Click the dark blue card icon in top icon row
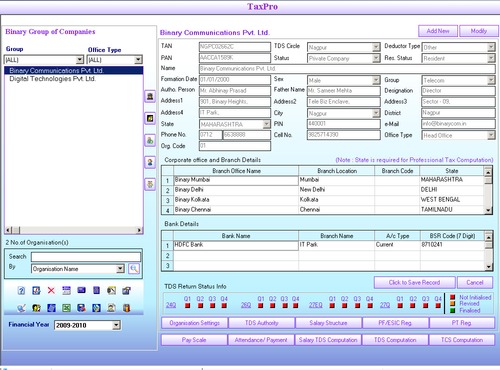The height and width of the screenshot is (370, 500). (x=81, y=291)
